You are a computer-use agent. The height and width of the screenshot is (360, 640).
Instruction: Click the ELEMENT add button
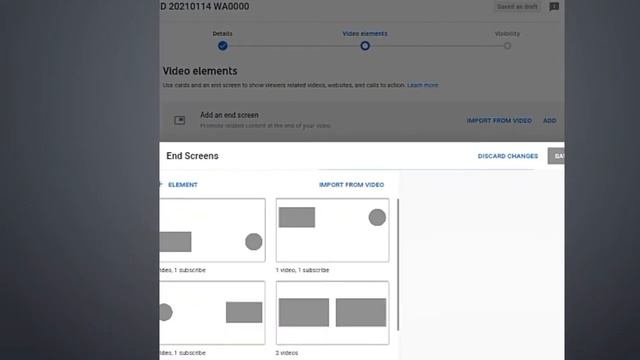tap(179, 184)
